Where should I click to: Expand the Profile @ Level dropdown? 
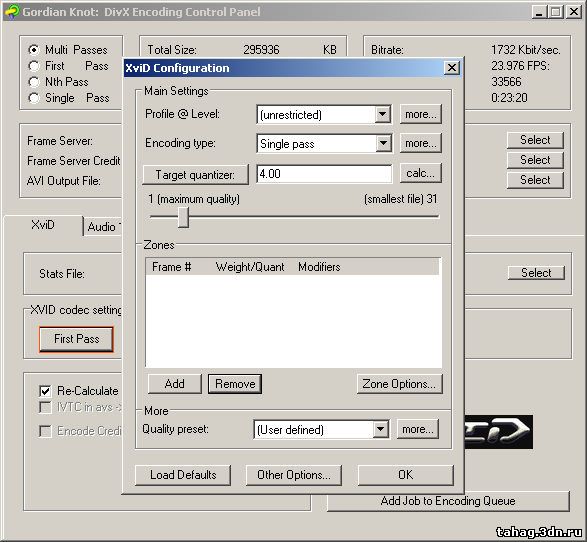383,114
